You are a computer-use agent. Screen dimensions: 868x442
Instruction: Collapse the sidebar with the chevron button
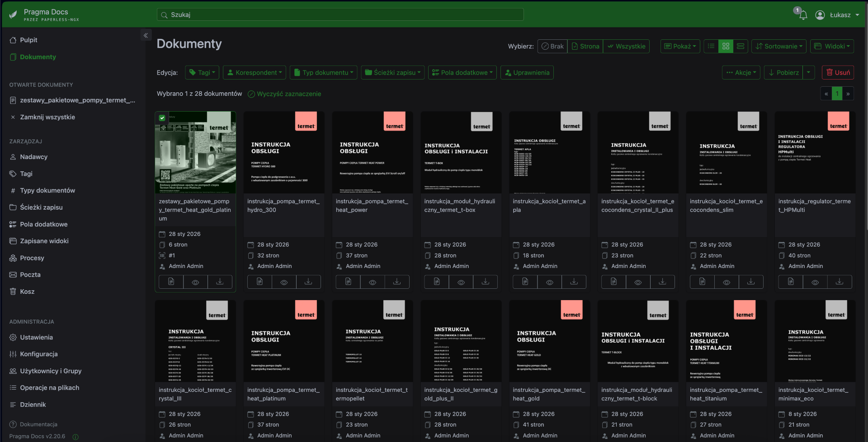(x=146, y=35)
